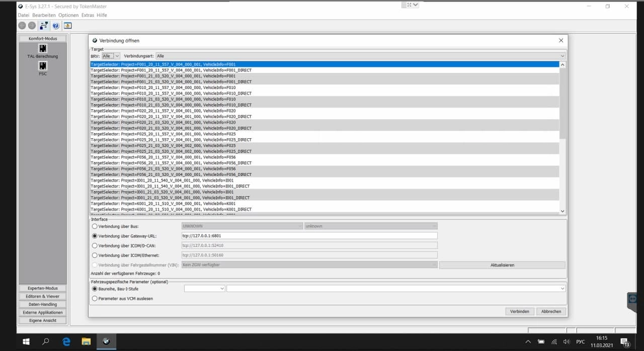Open the Kein ZGW verfügbar dropdown
This screenshot has width=644, height=351.
(x=309, y=265)
